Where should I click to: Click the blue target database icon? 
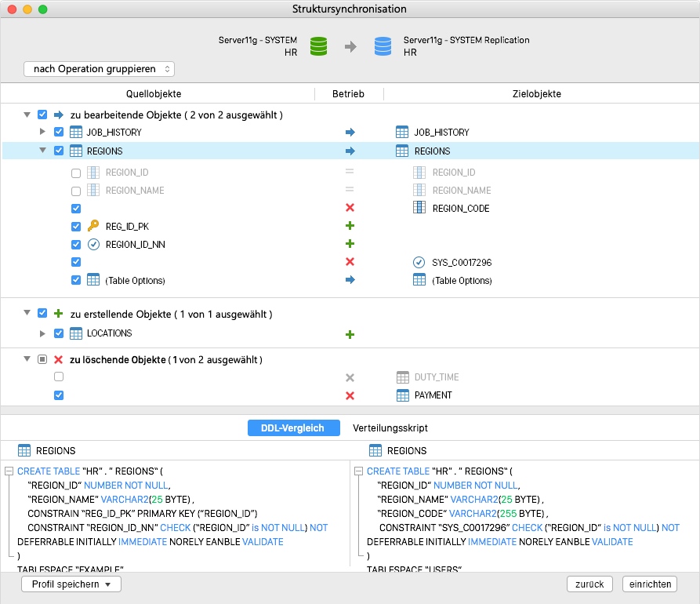point(383,46)
